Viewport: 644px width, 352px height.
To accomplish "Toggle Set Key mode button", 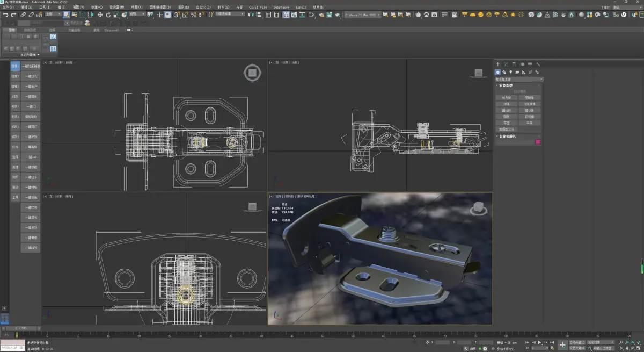I will [577, 348].
